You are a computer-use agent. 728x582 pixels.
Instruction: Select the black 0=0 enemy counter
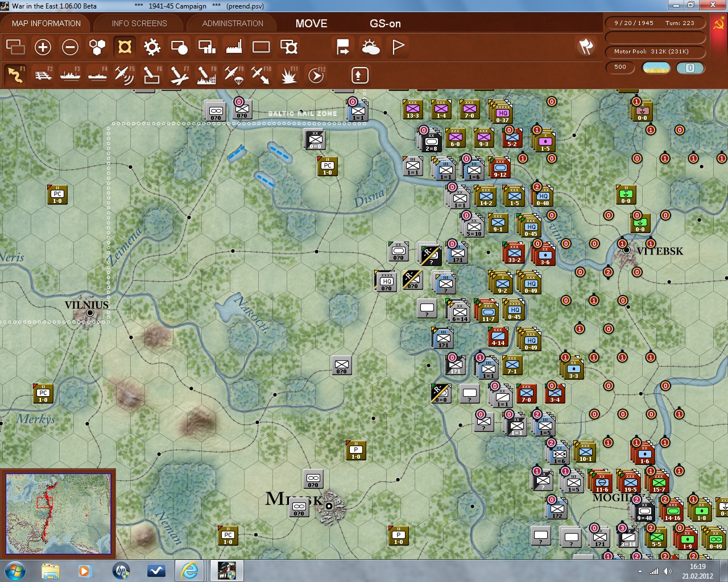tap(315, 140)
